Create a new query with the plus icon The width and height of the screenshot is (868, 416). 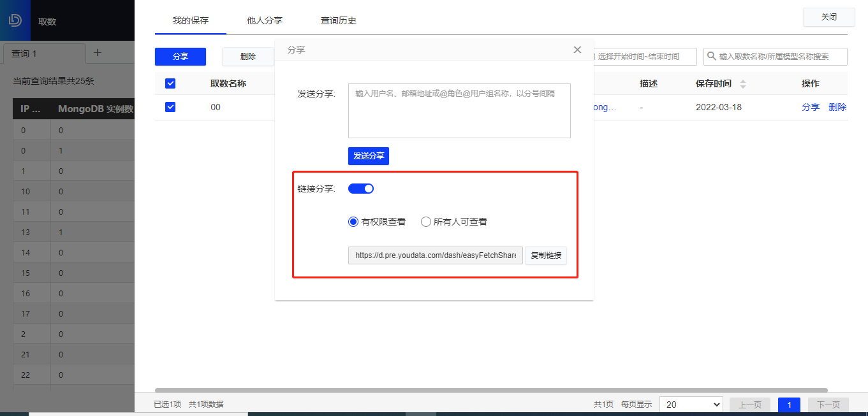[x=97, y=54]
